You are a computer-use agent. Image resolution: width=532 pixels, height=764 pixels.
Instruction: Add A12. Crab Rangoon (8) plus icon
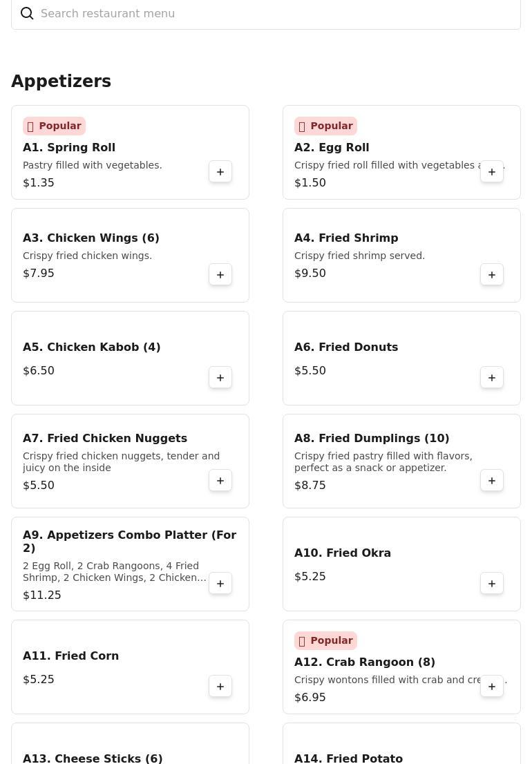(491, 685)
